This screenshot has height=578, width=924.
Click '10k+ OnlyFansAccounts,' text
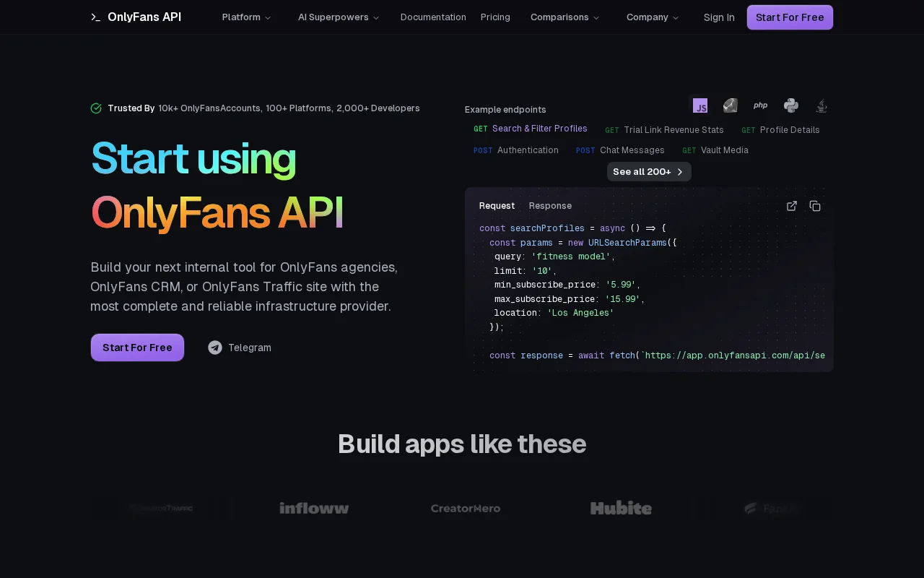tap(210, 108)
